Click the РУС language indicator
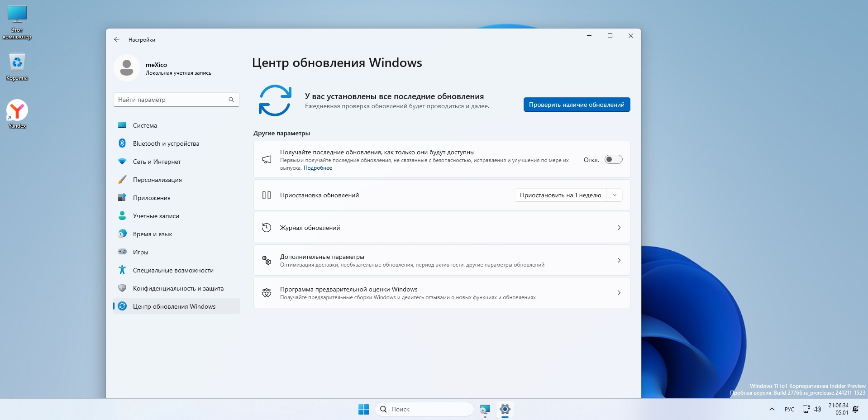This screenshot has height=420, width=868. [789, 409]
